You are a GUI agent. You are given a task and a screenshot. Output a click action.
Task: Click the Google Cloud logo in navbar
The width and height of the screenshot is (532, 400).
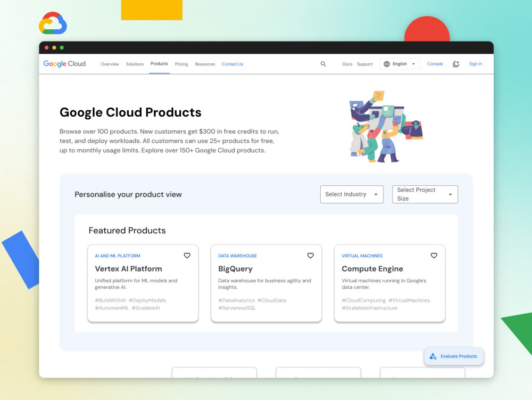[64, 64]
